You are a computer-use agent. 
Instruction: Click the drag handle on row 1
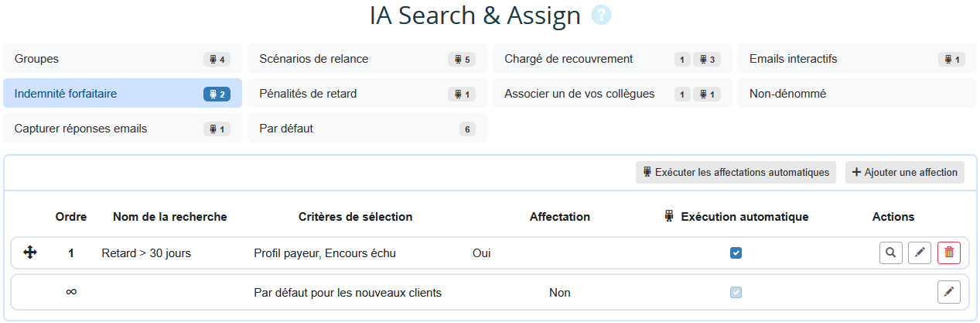[x=30, y=253]
